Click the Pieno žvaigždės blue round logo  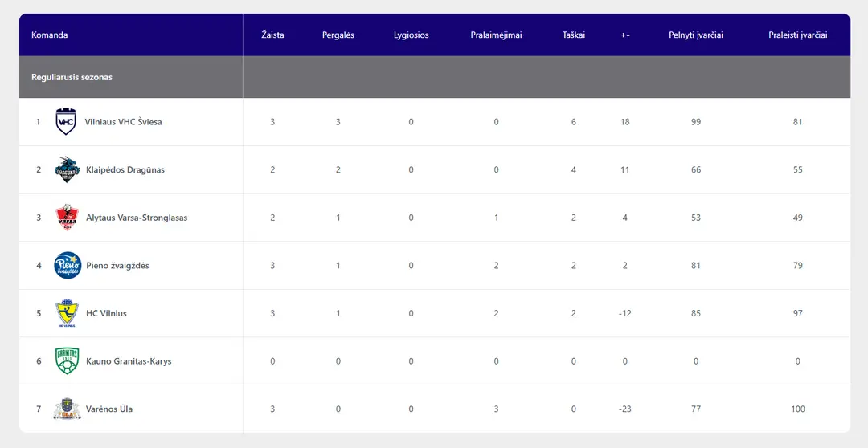tap(68, 266)
